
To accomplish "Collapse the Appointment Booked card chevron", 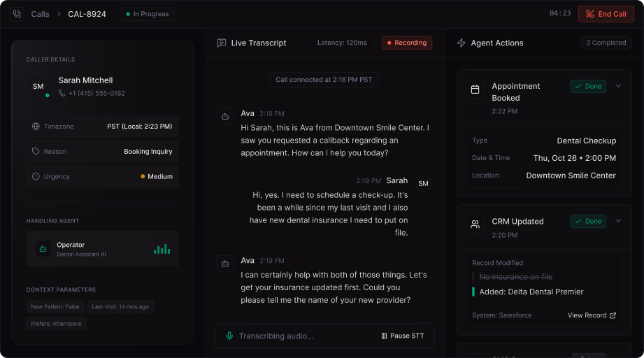I will 618,86.
